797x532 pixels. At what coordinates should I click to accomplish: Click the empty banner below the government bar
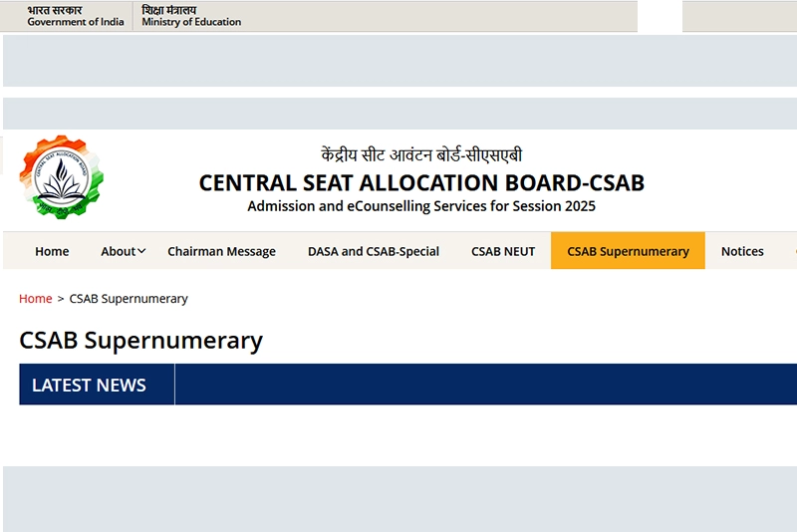point(398,61)
